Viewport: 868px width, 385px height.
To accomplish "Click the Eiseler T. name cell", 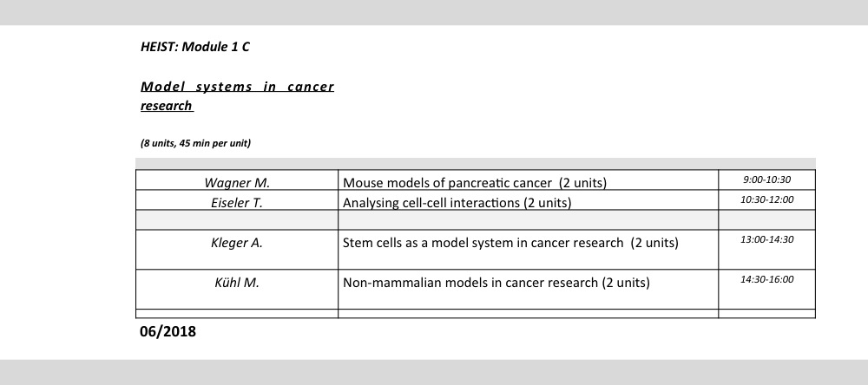I will 237,200.
